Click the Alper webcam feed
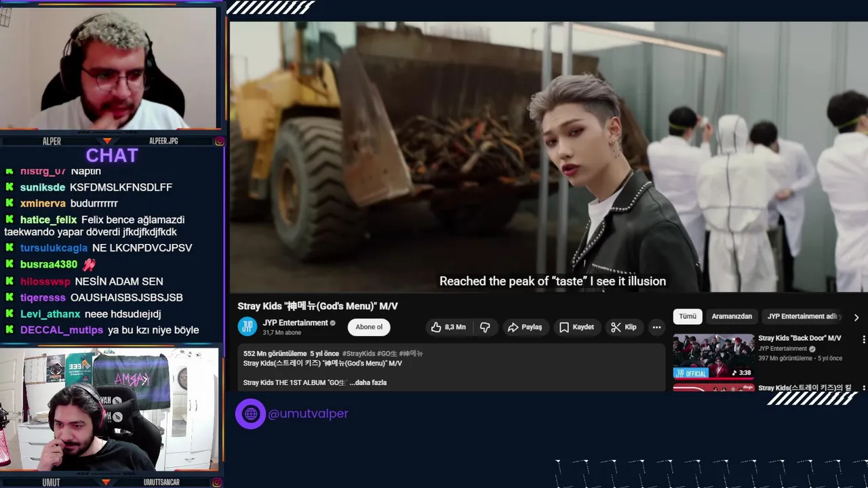 [108, 68]
